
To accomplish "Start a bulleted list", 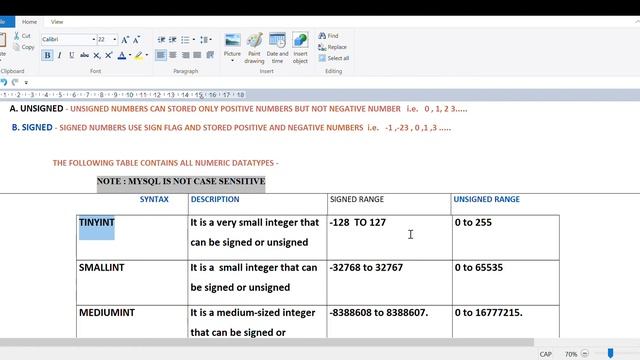I will (185, 40).
